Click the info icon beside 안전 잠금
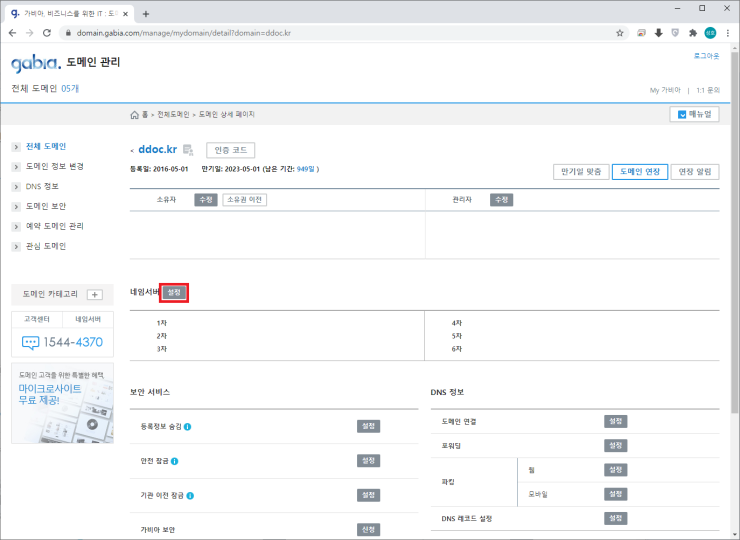Viewport: 740px width, 540px height. (x=174, y=461)
